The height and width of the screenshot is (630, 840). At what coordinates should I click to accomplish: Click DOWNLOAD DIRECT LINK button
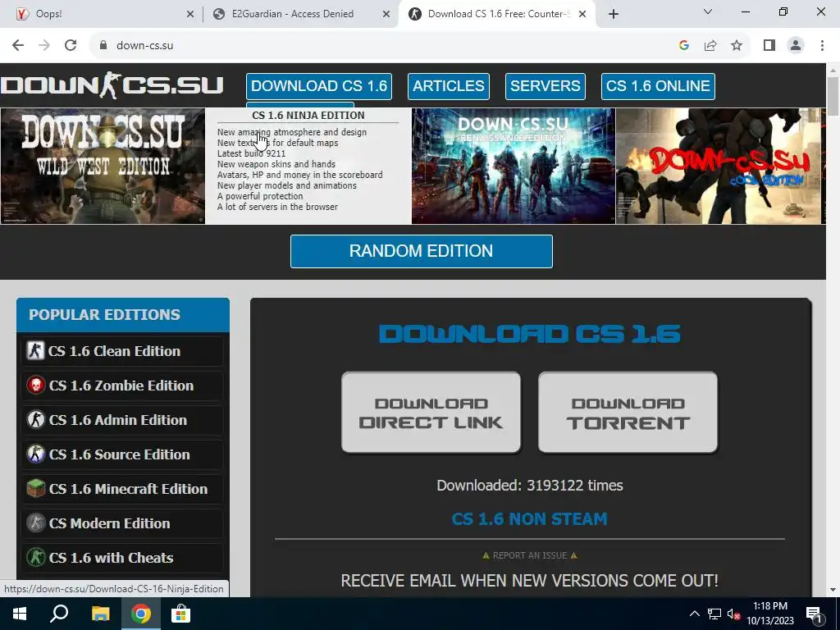point(431,413)
